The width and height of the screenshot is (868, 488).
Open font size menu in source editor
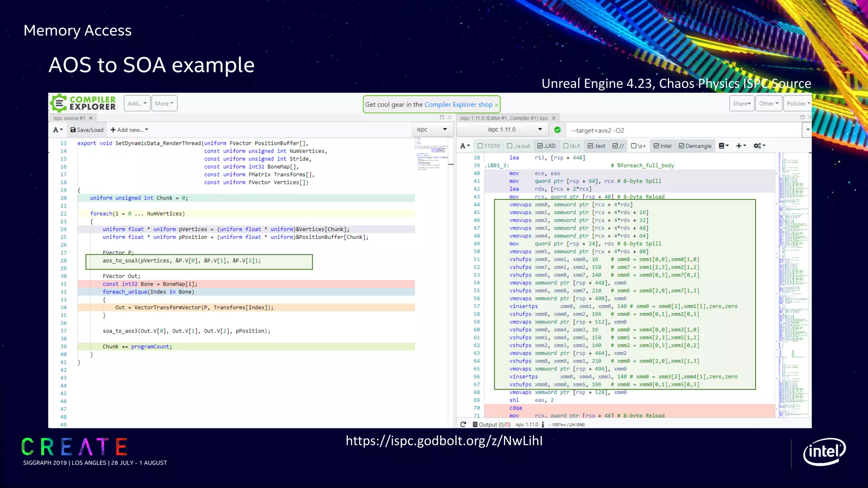58,130
